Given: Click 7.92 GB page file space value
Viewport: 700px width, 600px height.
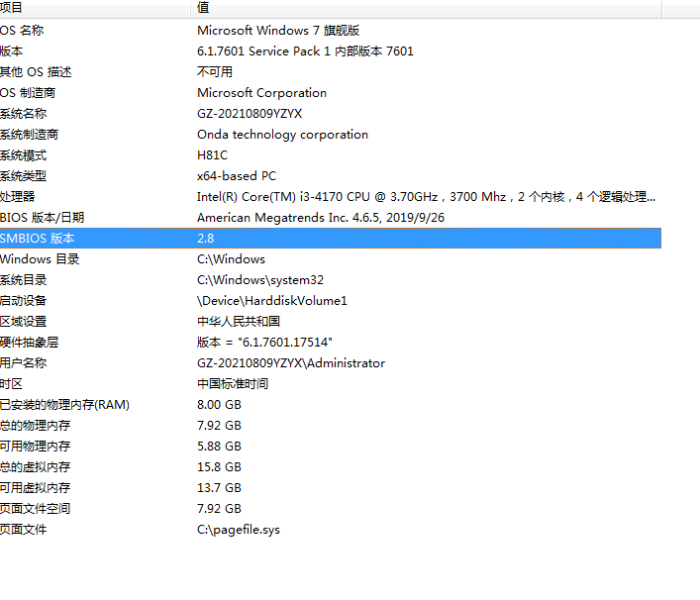Looking at the screenshot, I should (x=219, y=509).
